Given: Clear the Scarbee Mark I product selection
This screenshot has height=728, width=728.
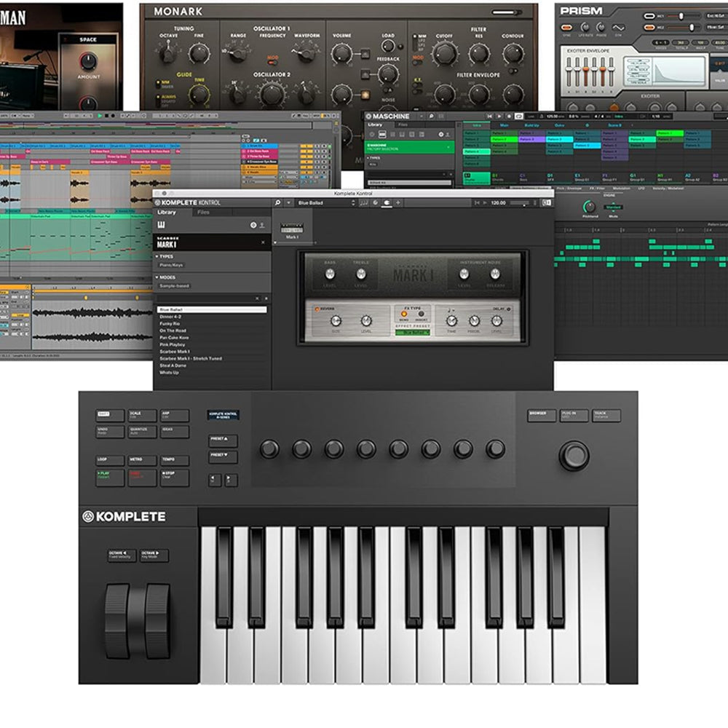Looking at the screenshot, I should [264, 242].
